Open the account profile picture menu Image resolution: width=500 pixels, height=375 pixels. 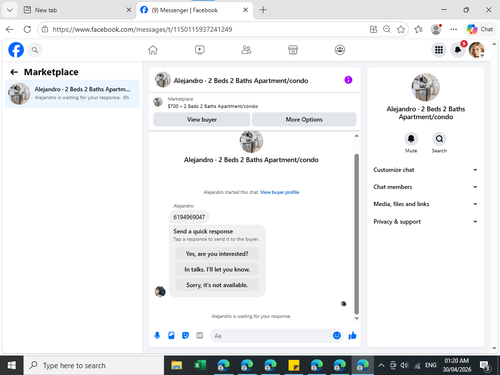tap(477, 50)
